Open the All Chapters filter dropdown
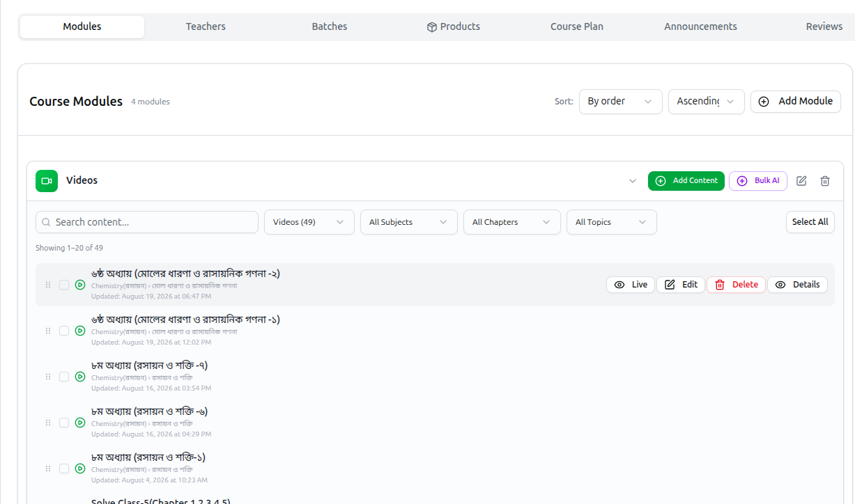The width and height of the screenshot is (855, 504). (x=511, y=222)
